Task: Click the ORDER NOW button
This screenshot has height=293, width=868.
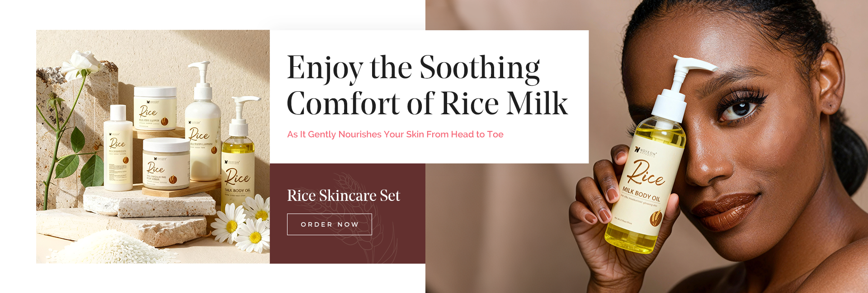Action: pos(329,224)
